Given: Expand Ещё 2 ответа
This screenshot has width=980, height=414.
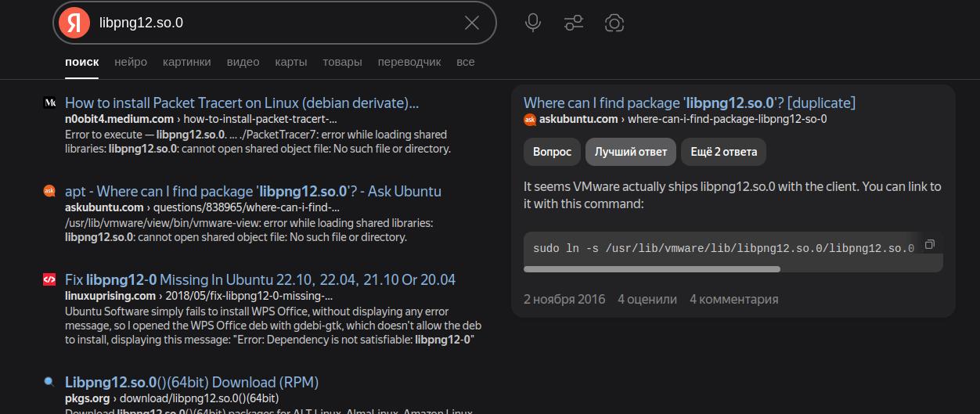Looking at the screenshot, I should [x=723, y=152].
